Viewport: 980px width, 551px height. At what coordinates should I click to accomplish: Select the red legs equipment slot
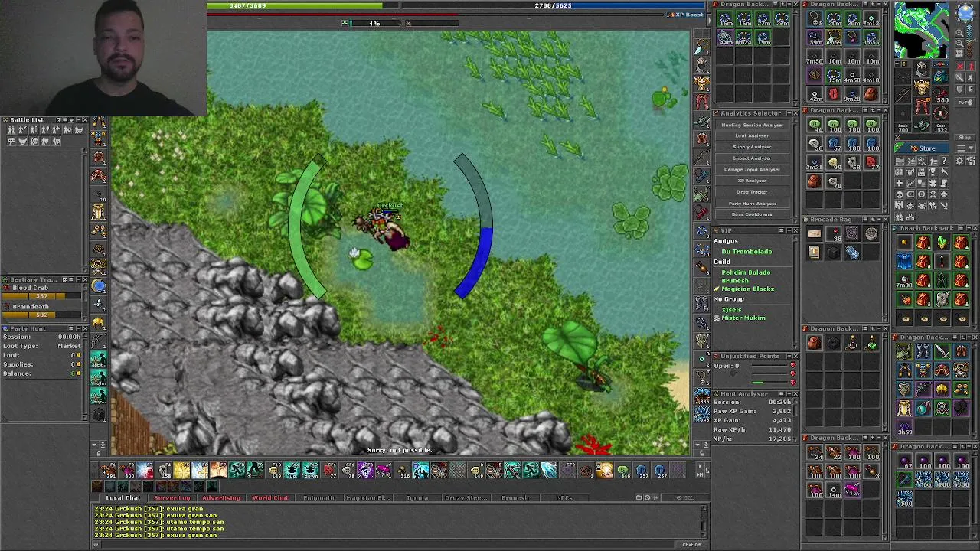click(x=922, y=105)
